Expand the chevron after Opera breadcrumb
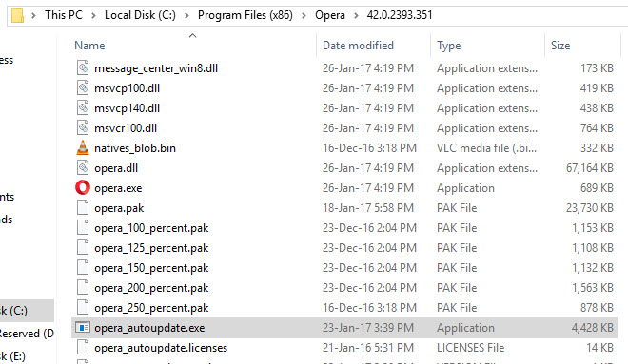Screen dimensions: 628x364 point(356,15)
